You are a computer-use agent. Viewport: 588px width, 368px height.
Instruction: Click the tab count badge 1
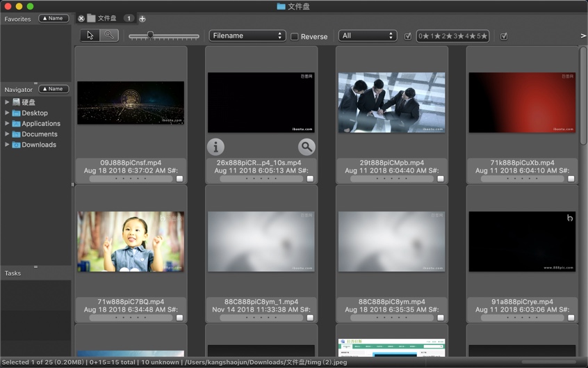[x=129, y=18]
